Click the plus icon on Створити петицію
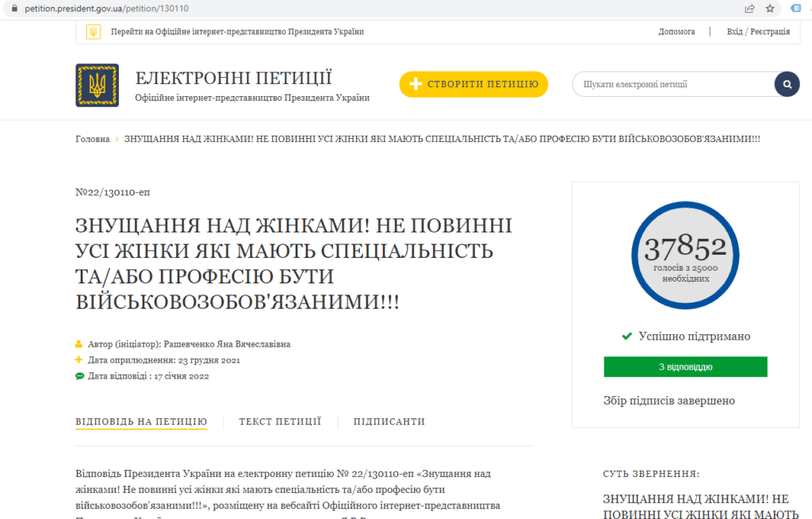812x519 pixels. pos(416,83)
